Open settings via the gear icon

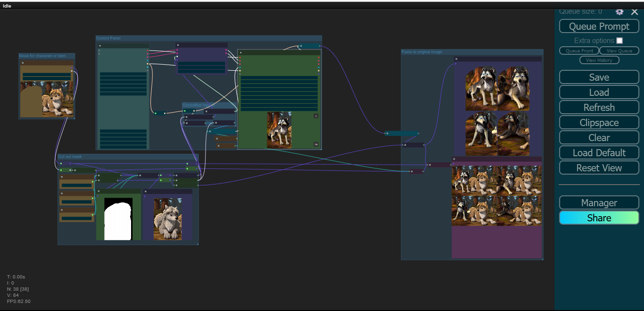(619, 12)
